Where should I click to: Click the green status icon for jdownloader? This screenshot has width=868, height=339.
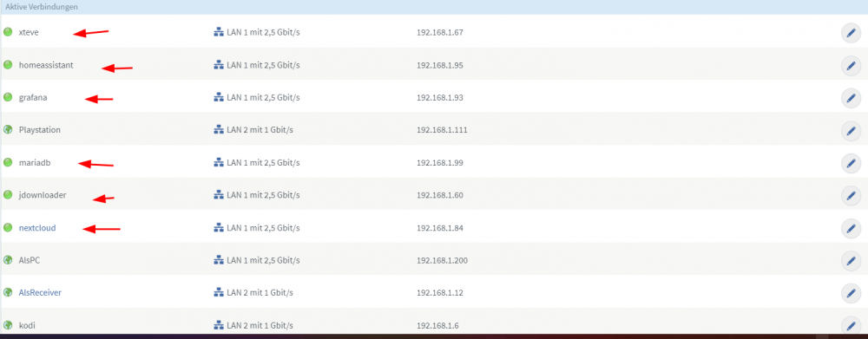[x=8, y=195]
